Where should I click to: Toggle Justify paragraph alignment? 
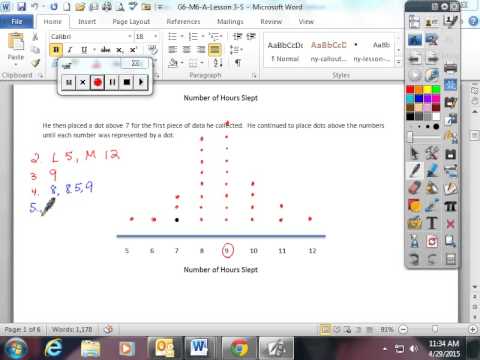pos(215,50)
